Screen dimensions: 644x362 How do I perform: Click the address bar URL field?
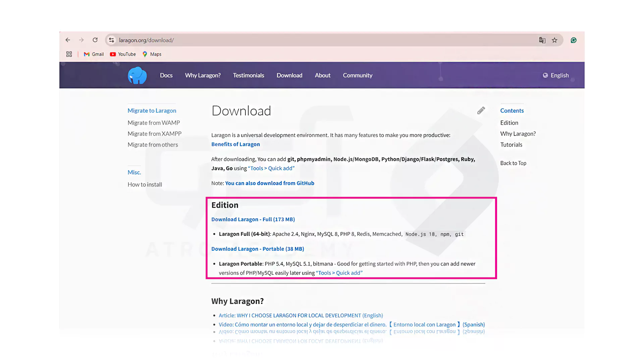302,40
